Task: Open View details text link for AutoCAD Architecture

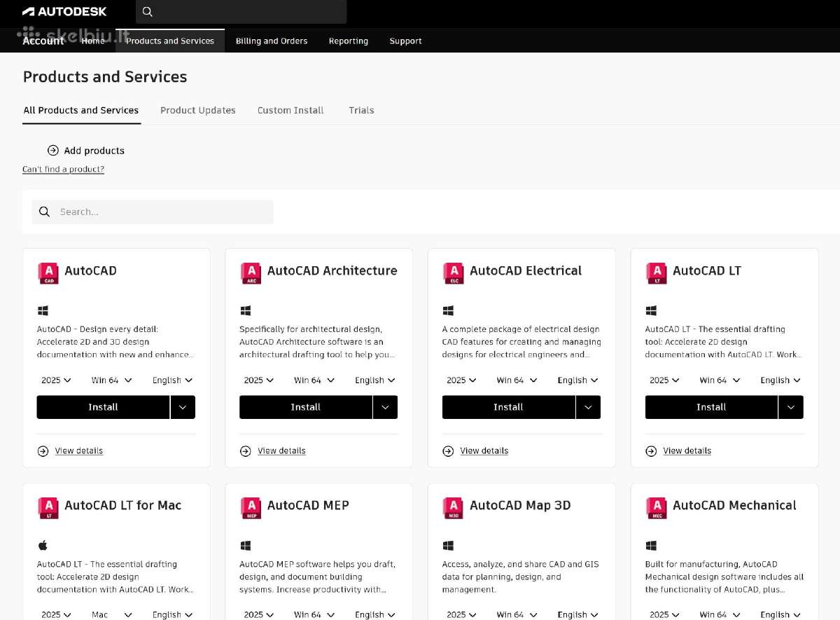Action: [x=281, y=451]
